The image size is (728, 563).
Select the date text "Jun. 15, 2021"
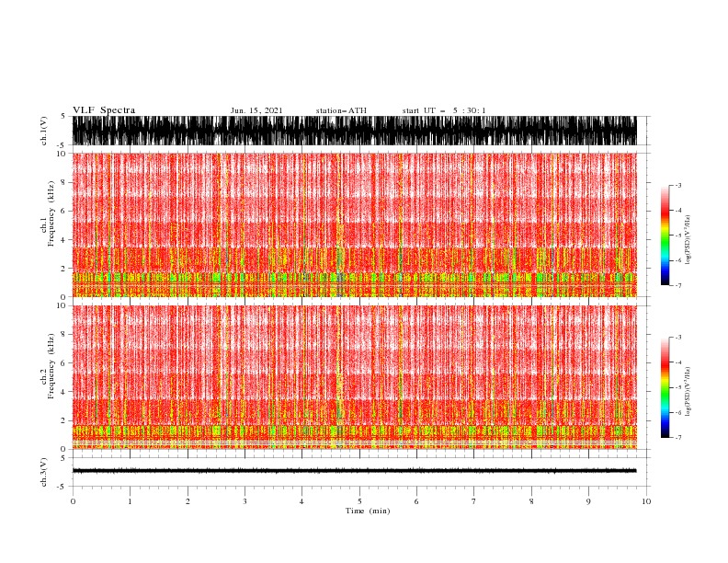[256, 110]
